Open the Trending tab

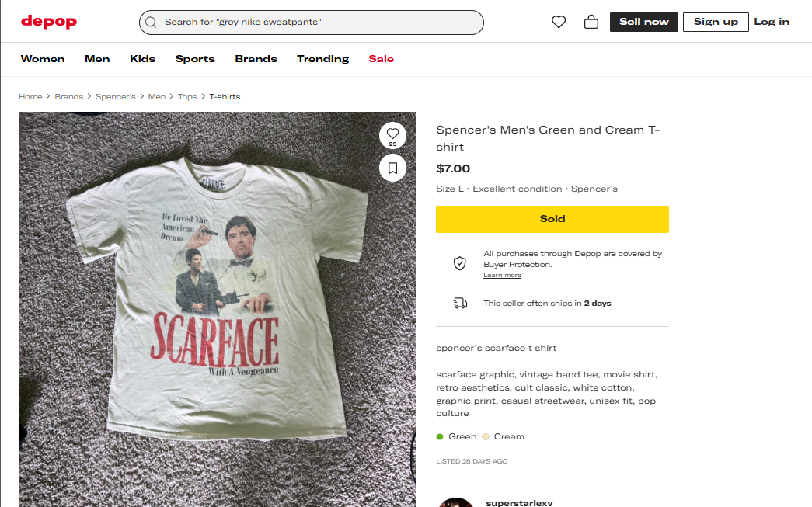coord(322,59)
